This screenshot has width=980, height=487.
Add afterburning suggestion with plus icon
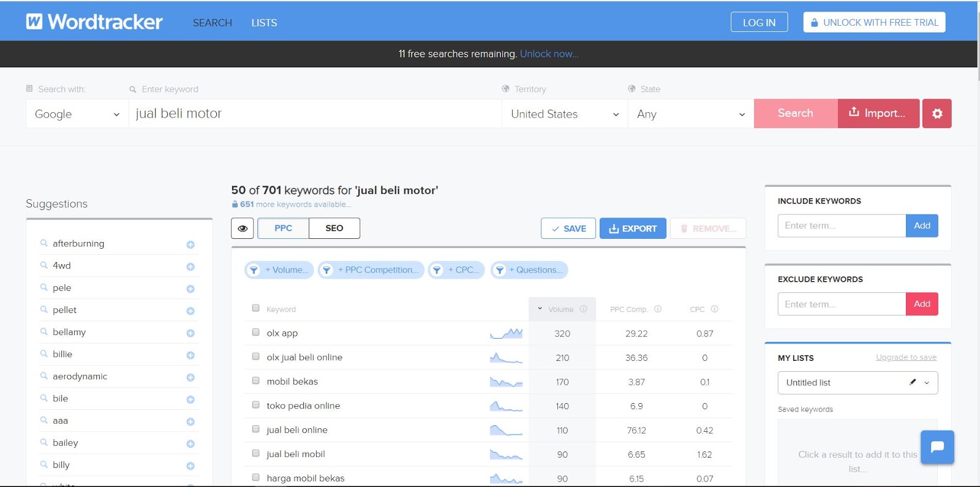tap(190, 244)
